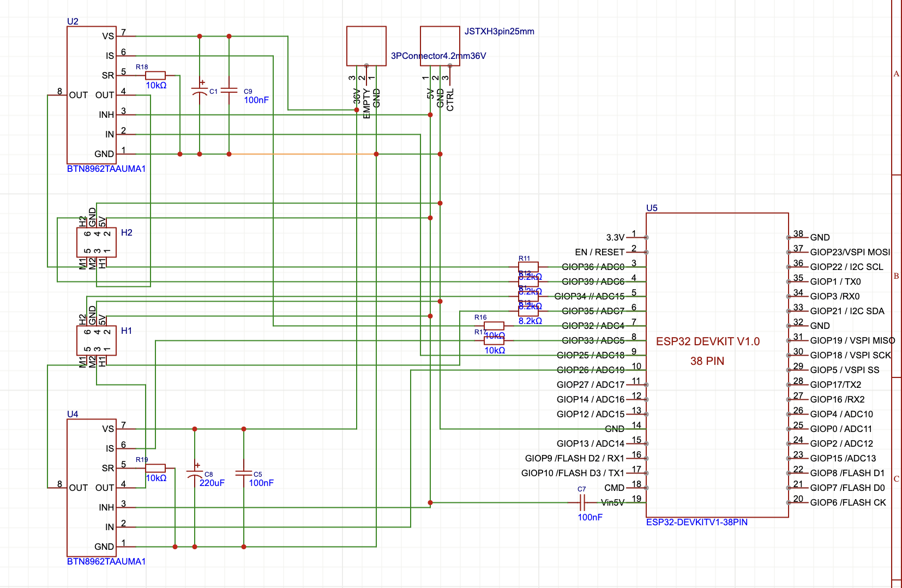
Task: Click the GIOP10 /FLASH D3 / TX1 label
Action: [x=573, y=473]
